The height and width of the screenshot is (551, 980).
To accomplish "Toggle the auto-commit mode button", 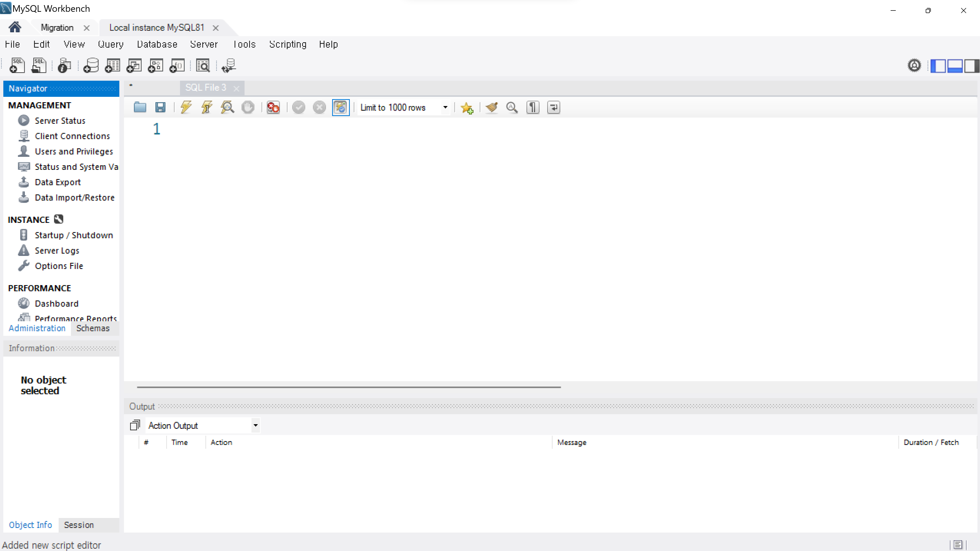I will (341, 107).
